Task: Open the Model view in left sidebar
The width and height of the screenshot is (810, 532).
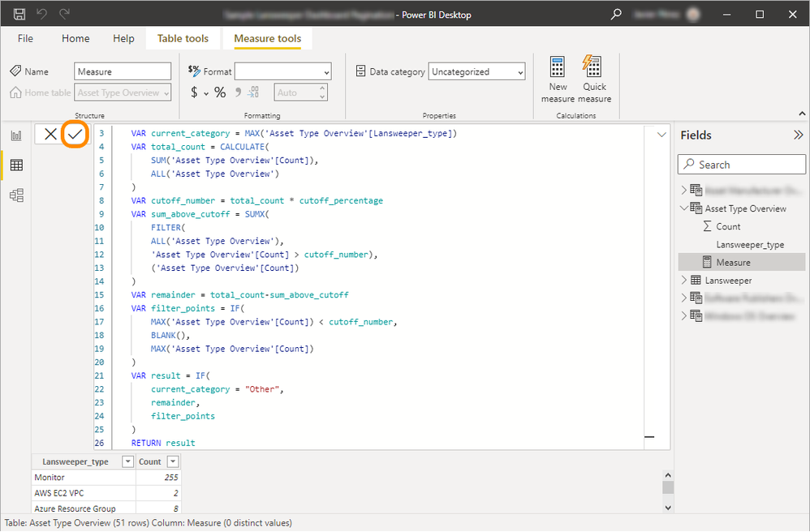Action: pyautogui.click(x=16, y=195)
